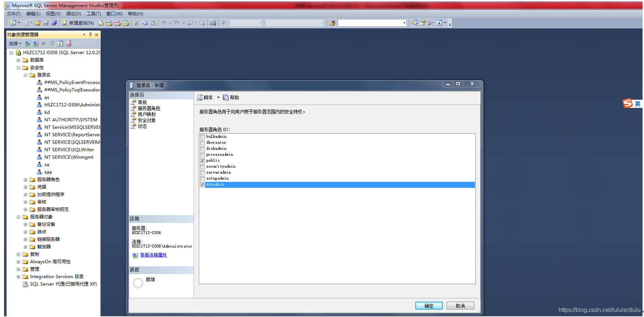The image size is (644, 317).
Task: Click the connect Object Explorer icon
Action: 27,43
